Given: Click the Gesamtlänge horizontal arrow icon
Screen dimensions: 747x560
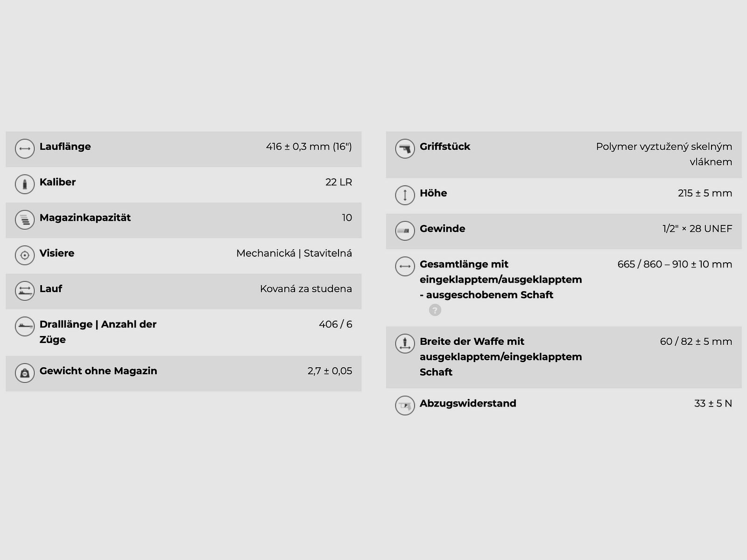Looking at the screenshot, I should coord(405,266).
